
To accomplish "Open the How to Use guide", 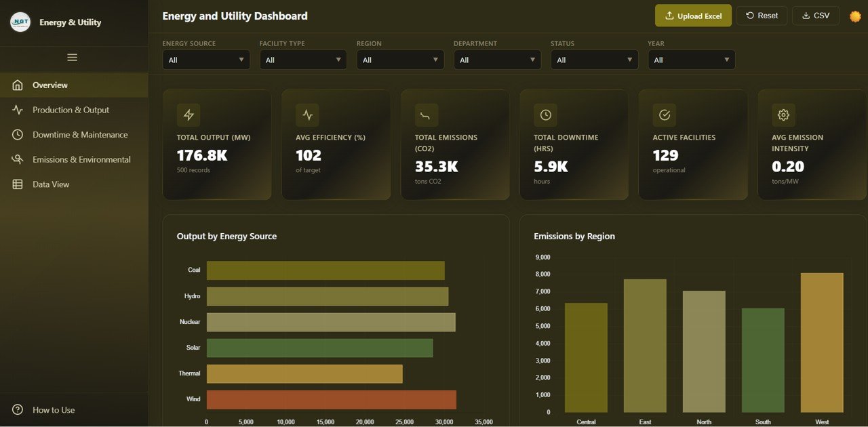I will click(x=54, y=410).
